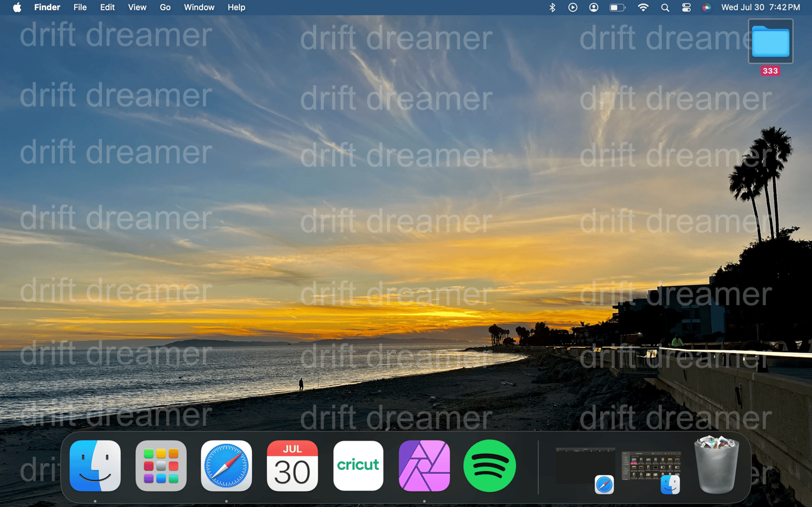The width and height of the screenshot is (812, 507).
Task: Open the File menu
Action: point(80,8)
